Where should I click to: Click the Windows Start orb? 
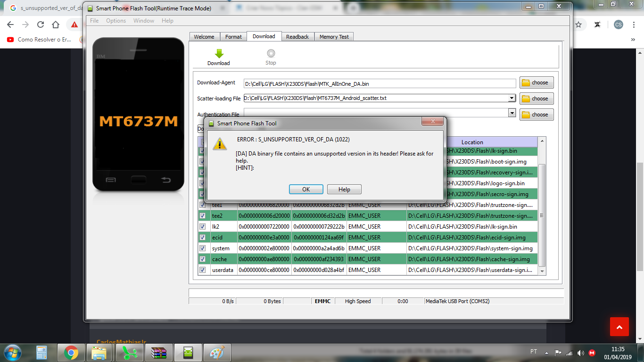[x=12, y=353]
